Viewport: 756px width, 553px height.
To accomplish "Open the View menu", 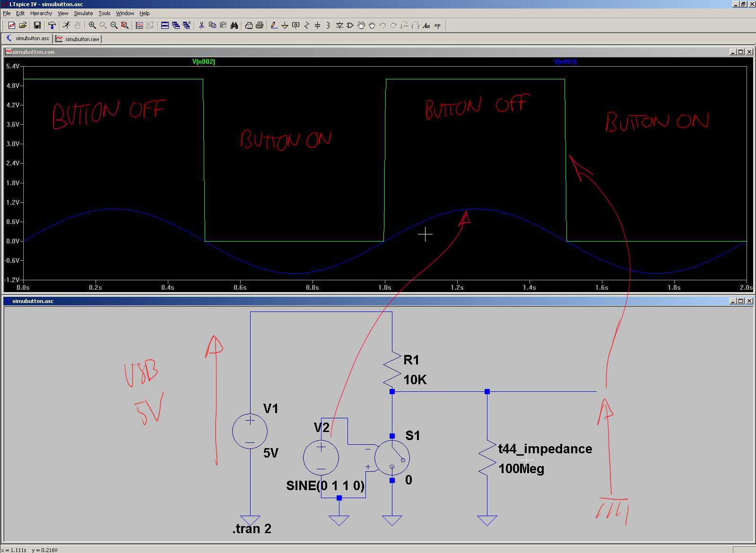I will point(63,13).
